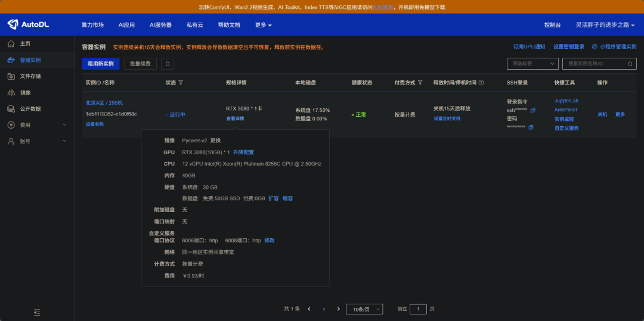Click 更换 next to Pycaret-v2 image
The image size is (644, 321).
[x=216, y=141]
